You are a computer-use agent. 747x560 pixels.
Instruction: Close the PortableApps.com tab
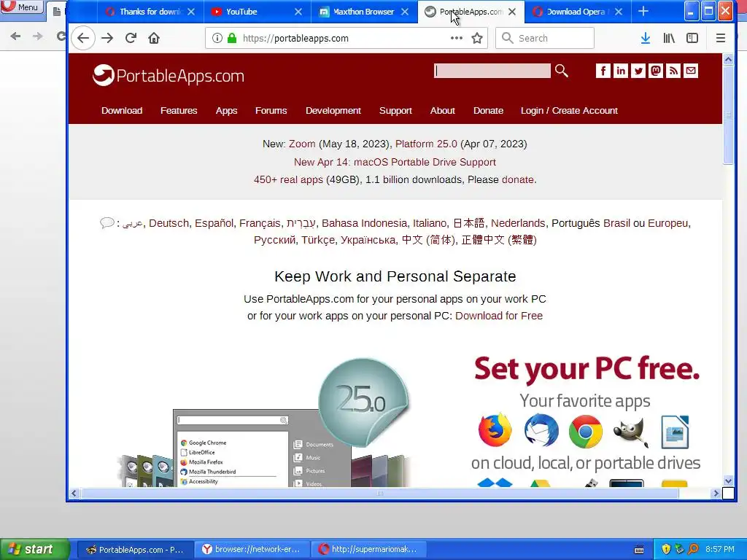coord(512,12)
